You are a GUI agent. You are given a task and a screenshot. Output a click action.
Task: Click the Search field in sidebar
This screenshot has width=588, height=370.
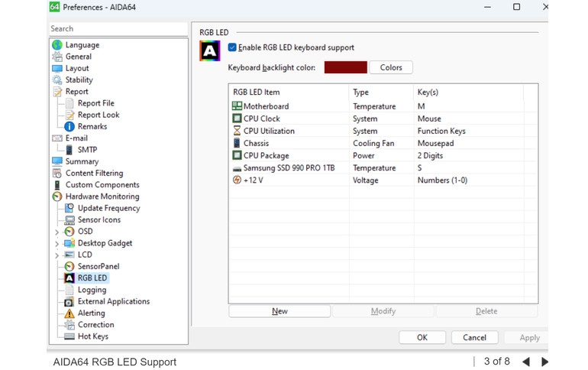pyautogui.click(x=118, y=29)
